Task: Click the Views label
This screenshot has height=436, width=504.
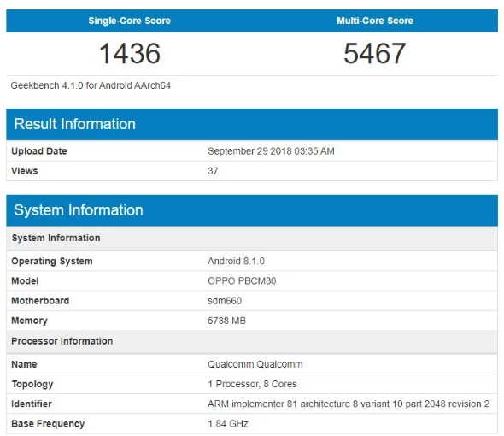Action: tap(25, 171)
